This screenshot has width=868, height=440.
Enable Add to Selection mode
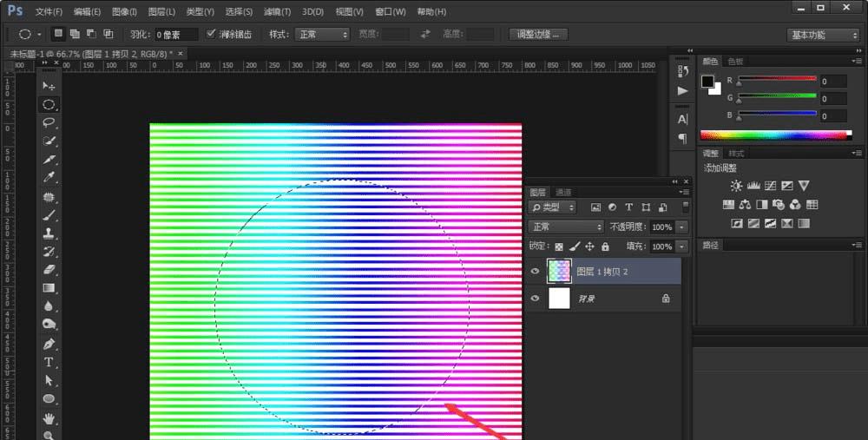(74, 34)
